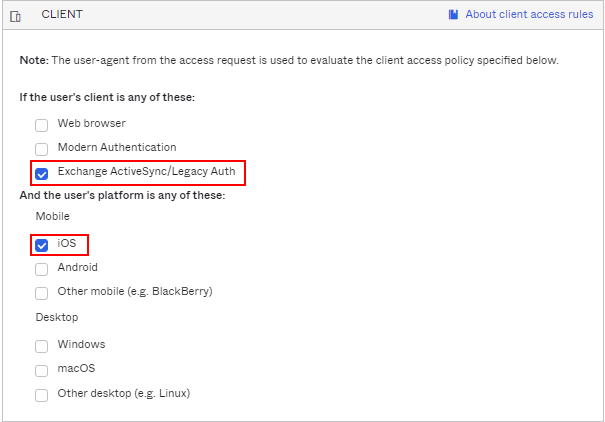Viewport: 605px width, 422px height.
Task: Click the 'Modern Authentication' label text
Action: point(116,147)
